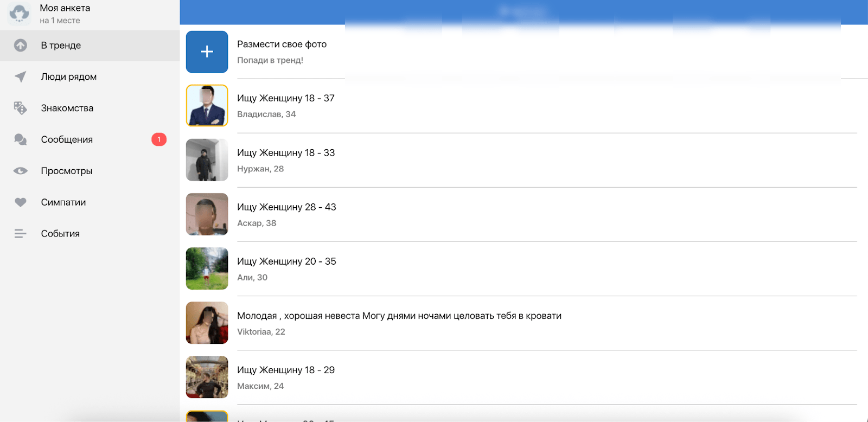Click the lines icon for События
The height and width of the screenshot is (422, 868).
point(21,234)
